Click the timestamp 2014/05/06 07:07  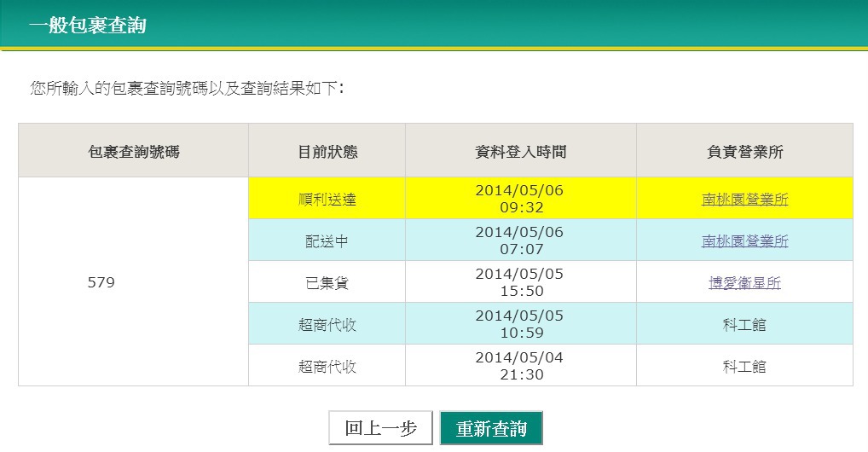pyautogui.click(x=520, y=240)
